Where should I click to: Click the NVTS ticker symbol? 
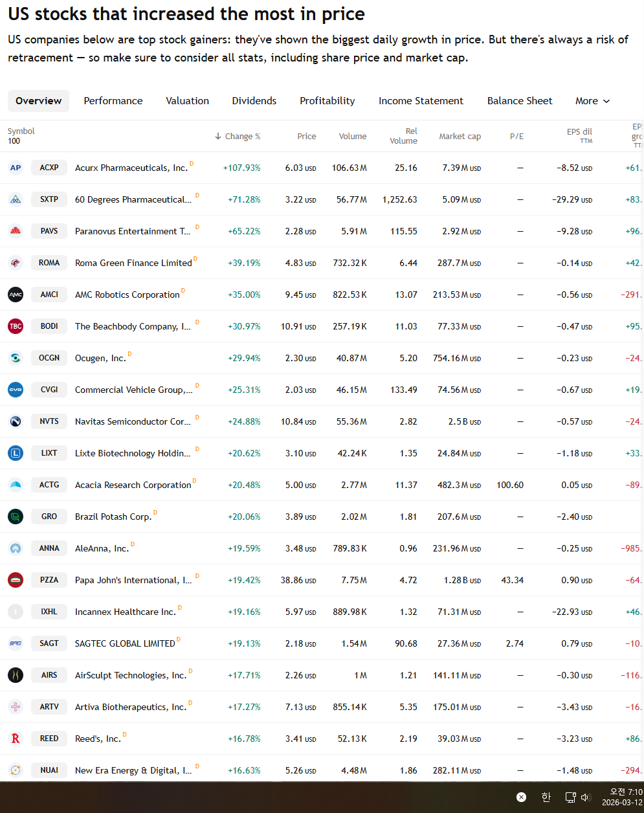pos(49,421)
